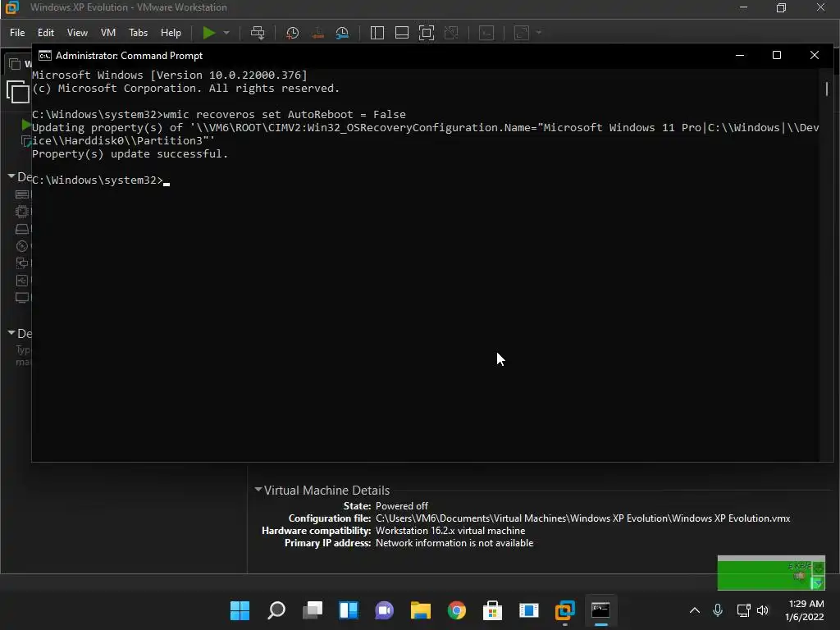Maximize the Command Prompt window
Image resolution: width=840 pixels, height=630 pixels.
[777, 55]
